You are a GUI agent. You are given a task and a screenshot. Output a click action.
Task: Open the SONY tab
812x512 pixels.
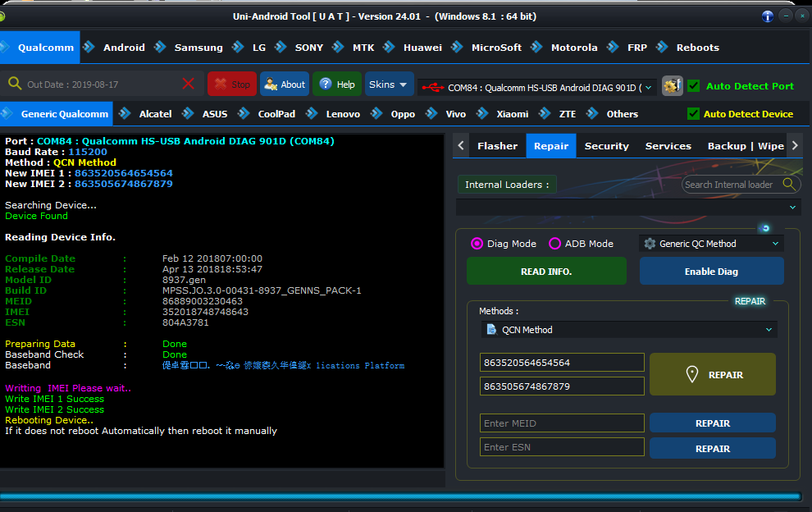coord(308,48)
